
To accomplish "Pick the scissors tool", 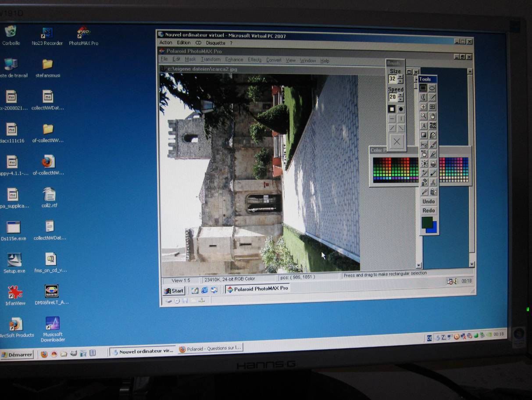I will (x=433, y=182).
